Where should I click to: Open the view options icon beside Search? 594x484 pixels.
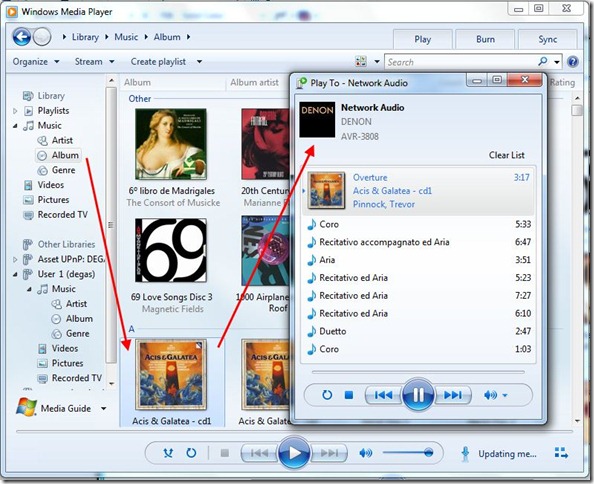pos(361,61)
